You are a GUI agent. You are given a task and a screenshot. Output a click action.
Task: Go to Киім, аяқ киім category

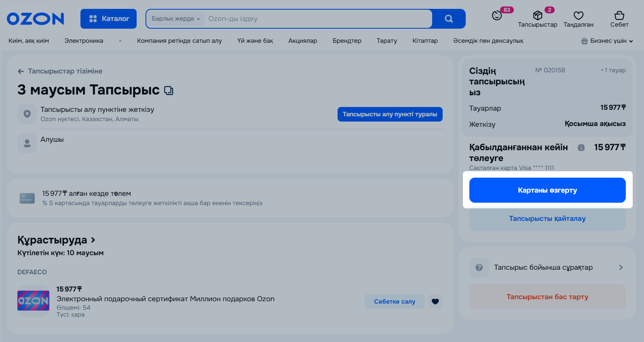29,41
